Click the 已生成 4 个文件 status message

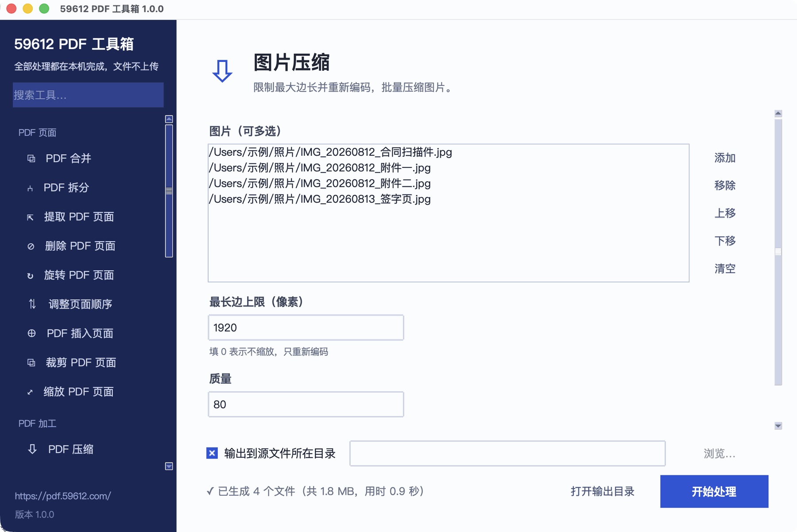(x=315, y=491)
